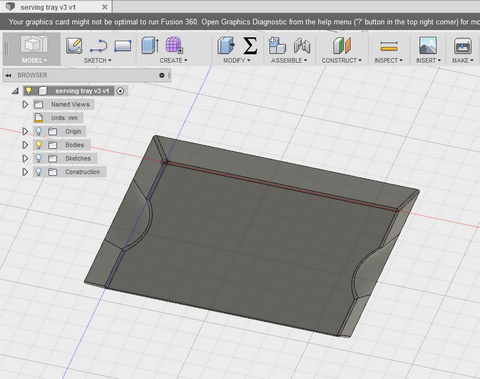
Task: Click the graphics card warning message bar
Action: 240,22
